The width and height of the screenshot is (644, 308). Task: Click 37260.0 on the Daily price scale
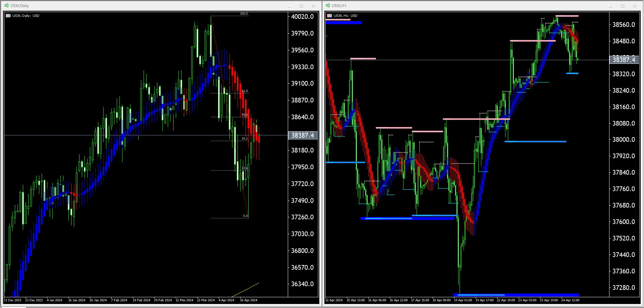click(x=303, y=217)
